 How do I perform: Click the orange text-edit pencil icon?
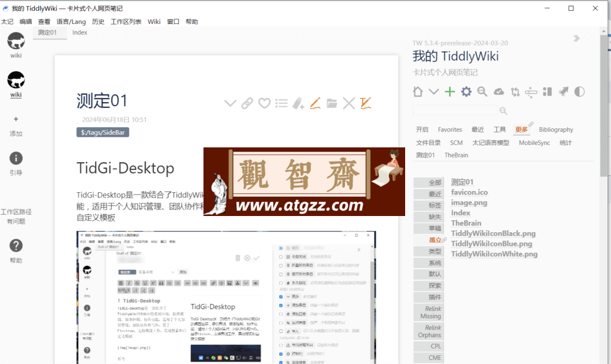click(x=366, y=103)
